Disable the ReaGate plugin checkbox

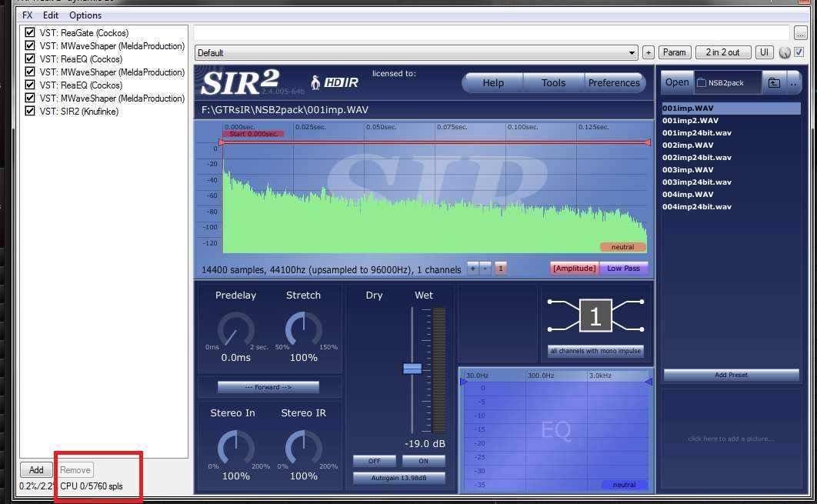30,33
